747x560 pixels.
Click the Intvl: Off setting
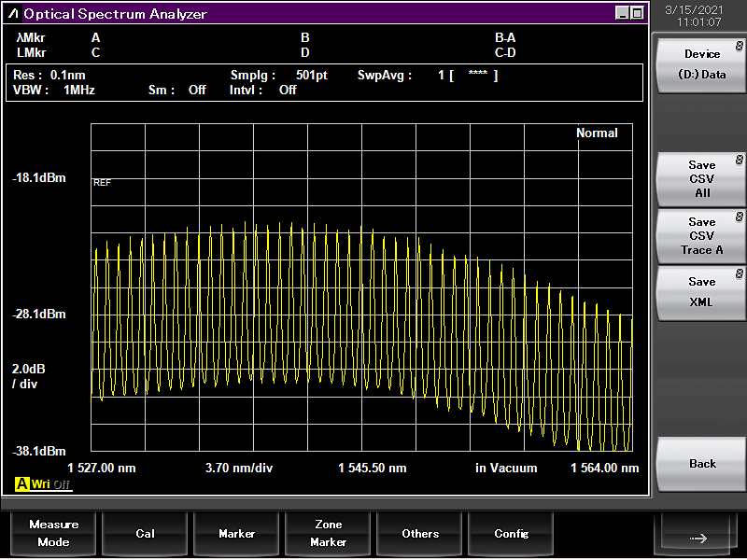tap(263, 90)
